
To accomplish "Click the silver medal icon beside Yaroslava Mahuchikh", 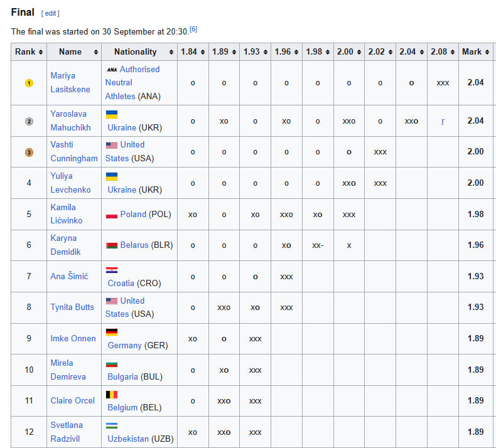I will coord(28,121).
